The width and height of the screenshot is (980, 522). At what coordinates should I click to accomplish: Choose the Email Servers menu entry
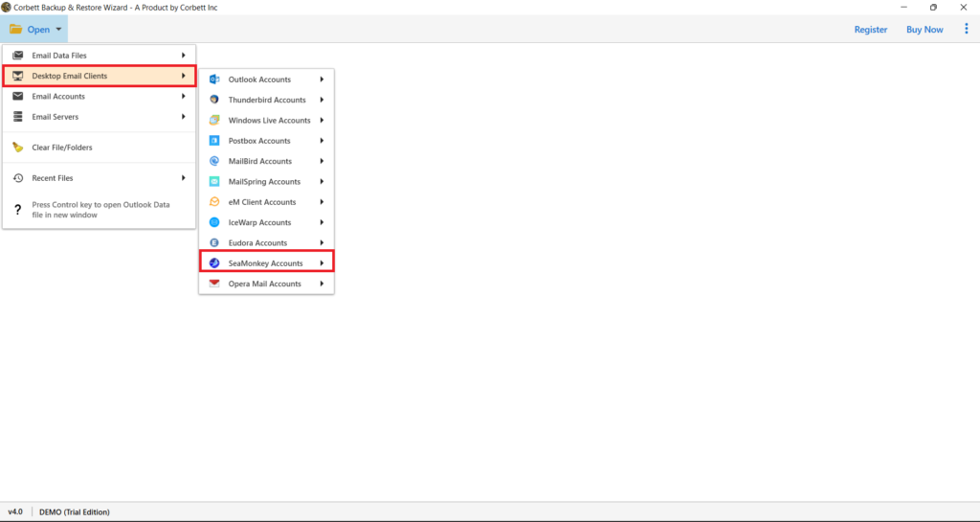pos(99,116)
